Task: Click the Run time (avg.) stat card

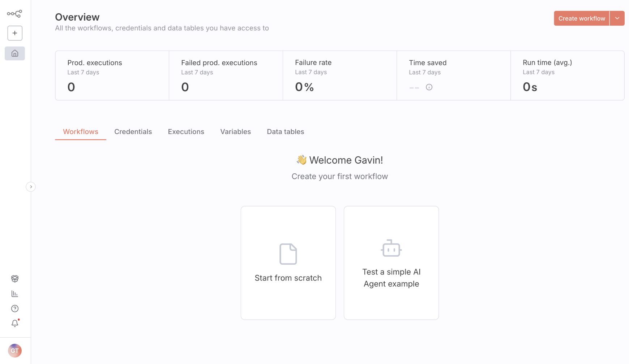Action: click(x=568, y=75)
